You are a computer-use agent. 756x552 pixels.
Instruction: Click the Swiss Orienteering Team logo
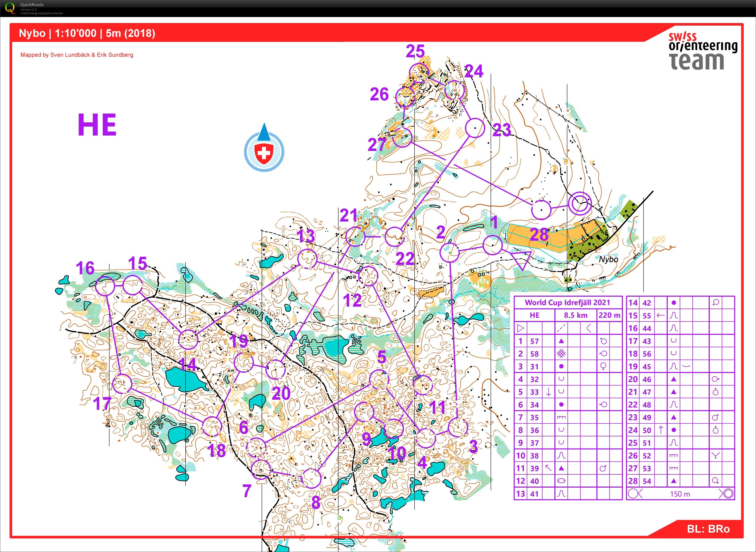click(702, 51)
